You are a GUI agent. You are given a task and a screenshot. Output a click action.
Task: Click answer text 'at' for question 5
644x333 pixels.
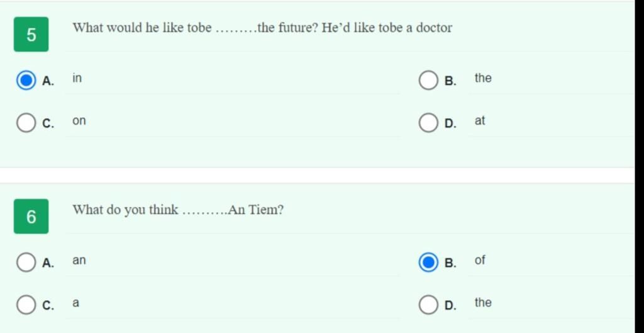point(480,120)
